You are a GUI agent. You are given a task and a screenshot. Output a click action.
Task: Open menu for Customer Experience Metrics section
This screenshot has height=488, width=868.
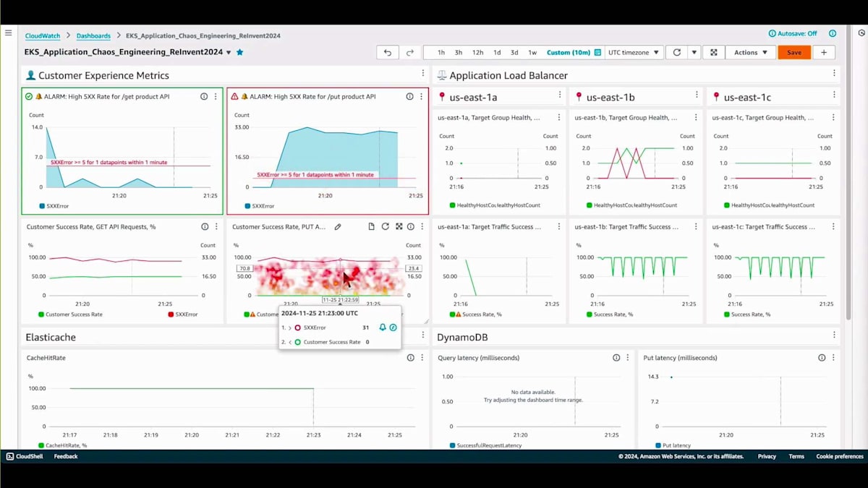[x=423, y=73]
